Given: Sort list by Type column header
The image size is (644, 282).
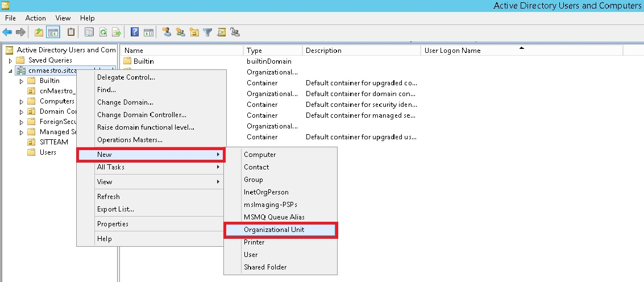Looking at the screenshot, I should [x=273, y=51].
